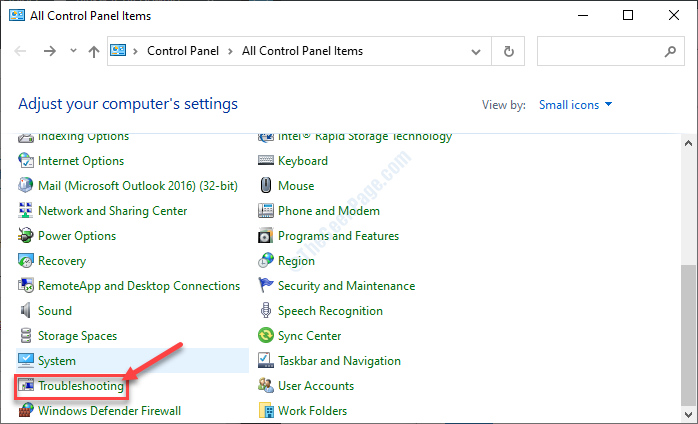Open the Mouse link

(x=296, y=186)
